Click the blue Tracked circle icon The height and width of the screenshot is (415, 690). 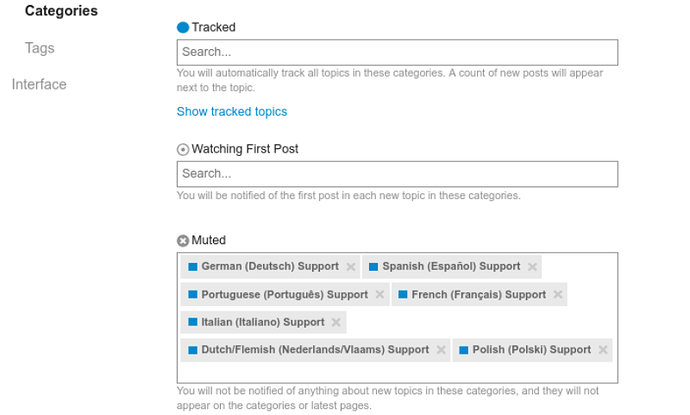[183, 28]
